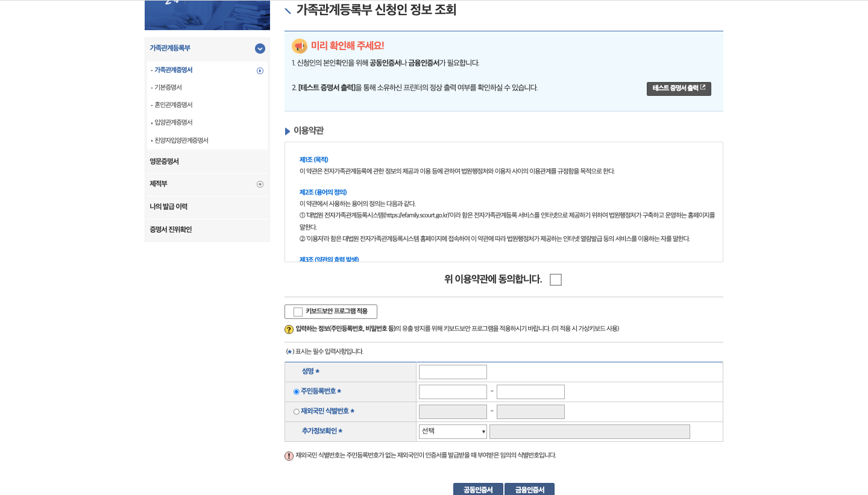Click the 제1조 (목적) heading in terms
Image resolution: width=868 pixels, height=495 pixels.
[314, 160]
